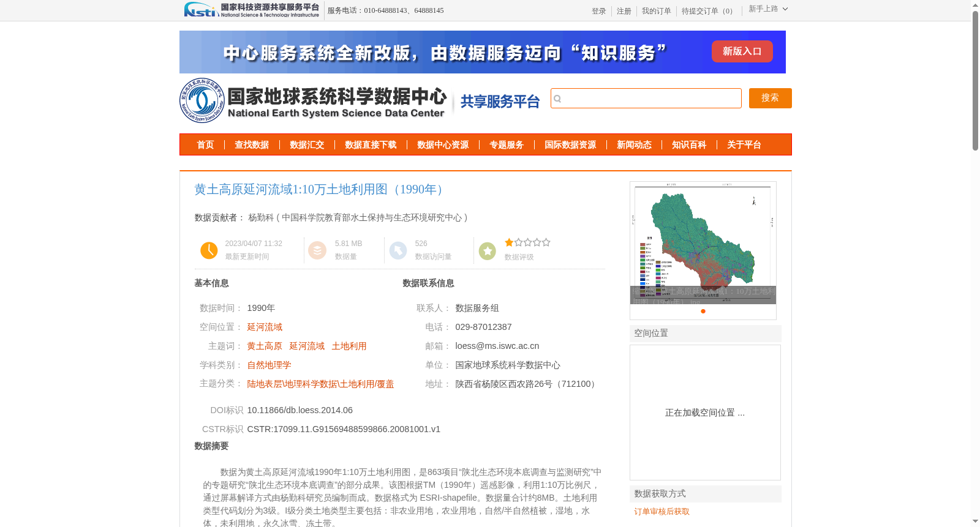Click the 登录 link

(599, 11)
